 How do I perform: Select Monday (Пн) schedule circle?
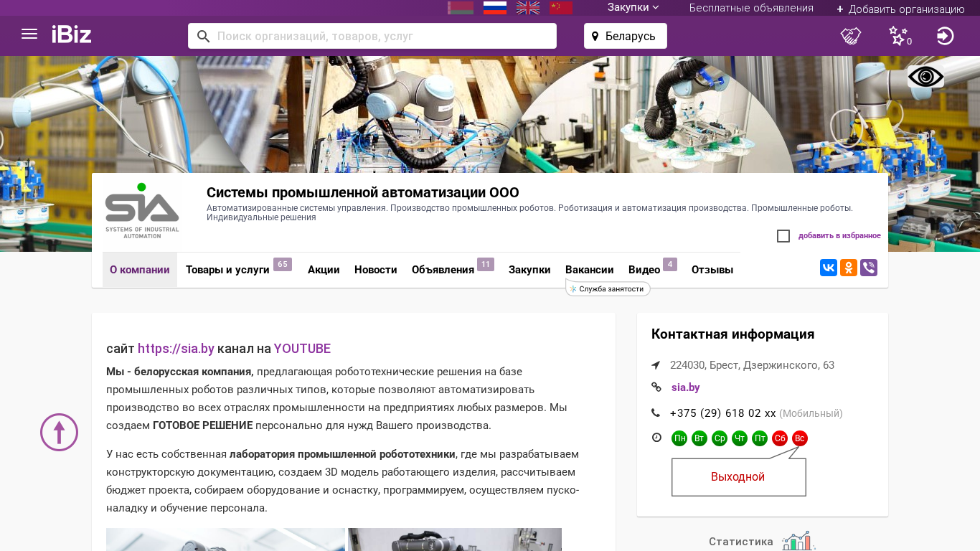[679, 438]
